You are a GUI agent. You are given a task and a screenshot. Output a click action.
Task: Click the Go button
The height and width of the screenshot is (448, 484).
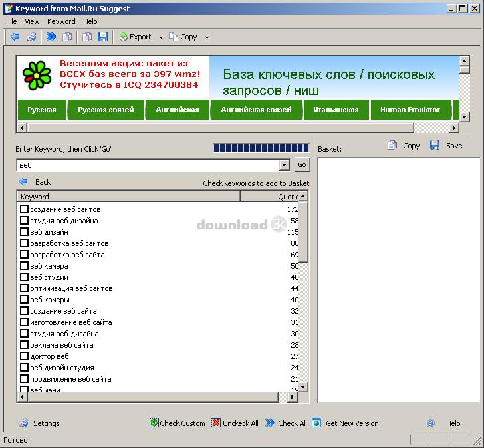pyautogui.click(x=302, y=165)
